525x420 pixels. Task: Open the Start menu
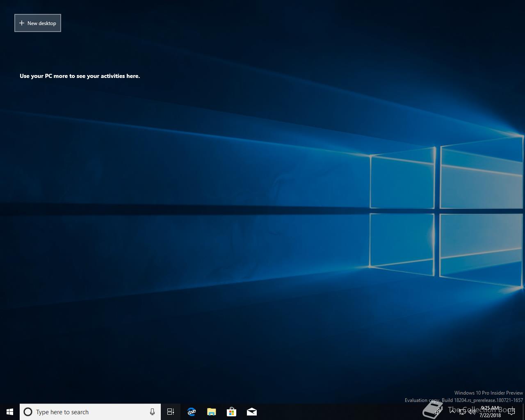coord(10,412)
